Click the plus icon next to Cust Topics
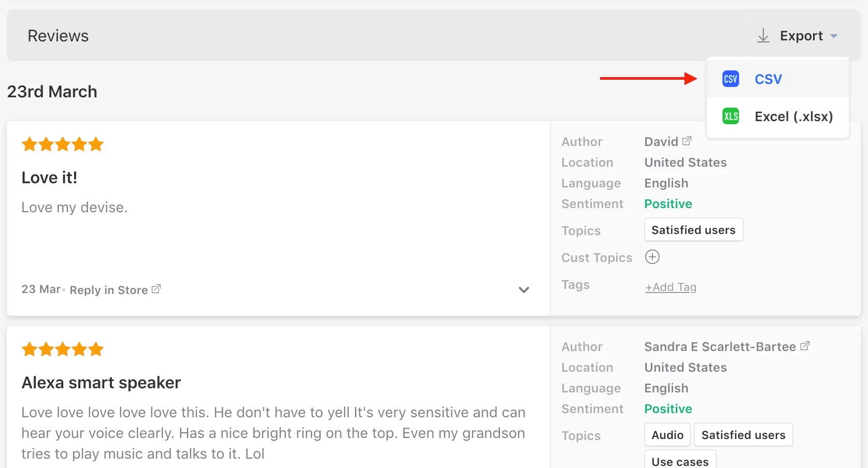The image size is (868, 468). coord(652,257)
